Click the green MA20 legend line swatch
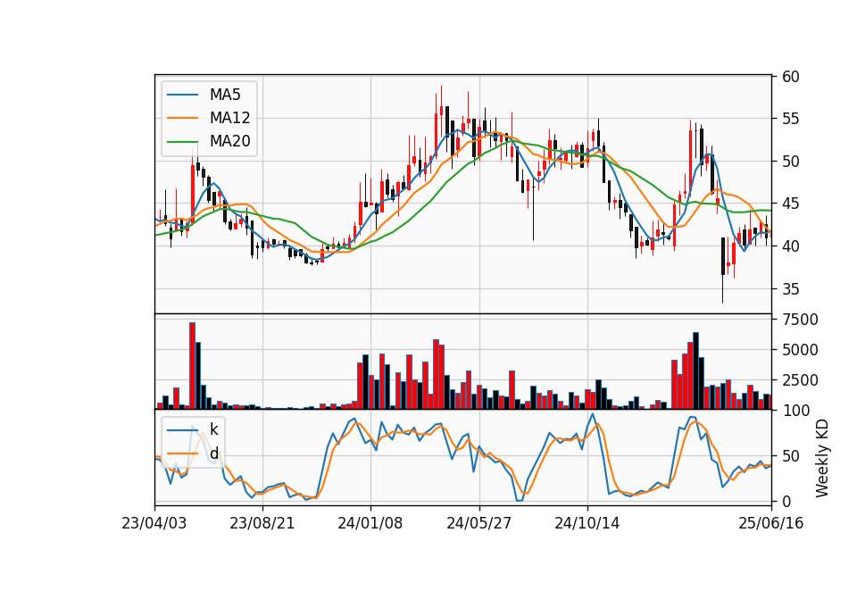The height and width of the screenshot is (616, 857). pos(182,142)
